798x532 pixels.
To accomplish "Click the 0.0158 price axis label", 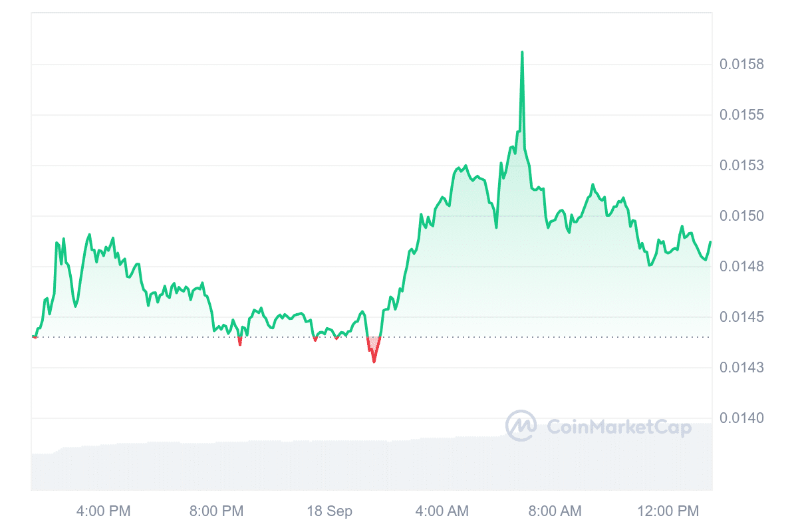I will click(741, 65).
